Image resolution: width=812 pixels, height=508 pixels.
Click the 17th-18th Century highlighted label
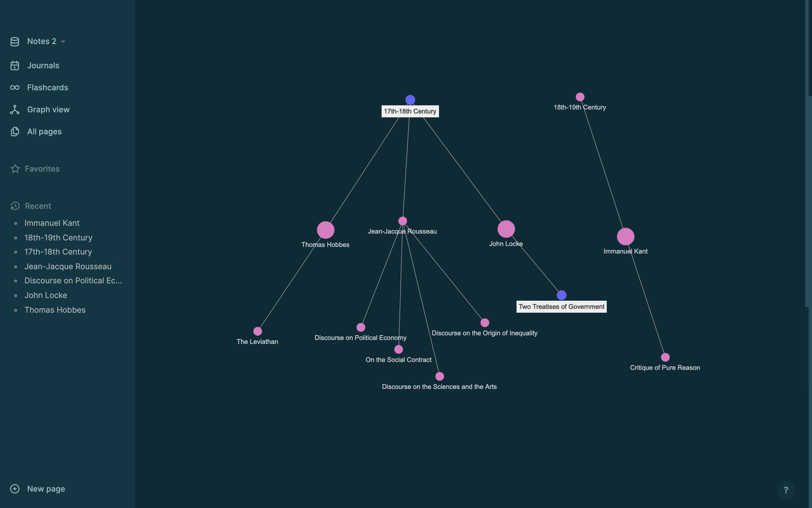coord(410,111)
